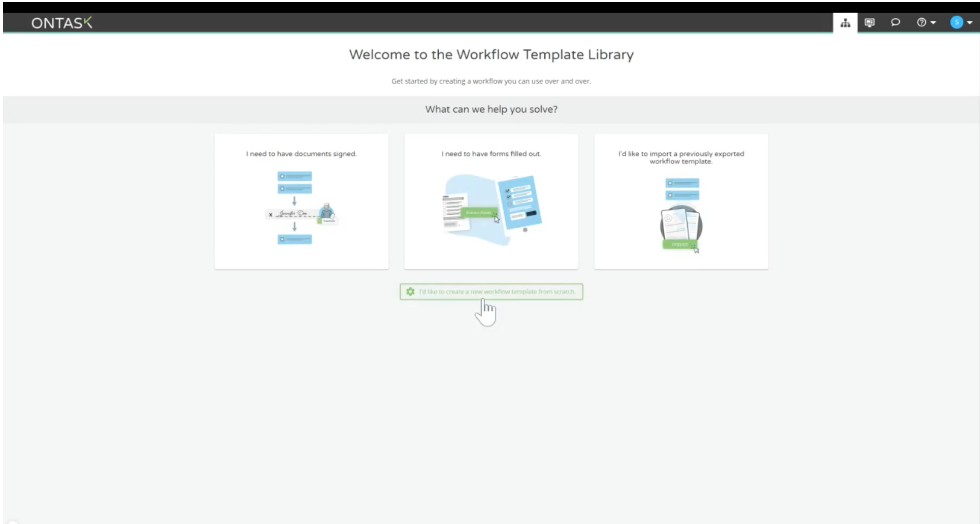Click the Help question mark icon
The image size is (980, 524).
point(923,22)
